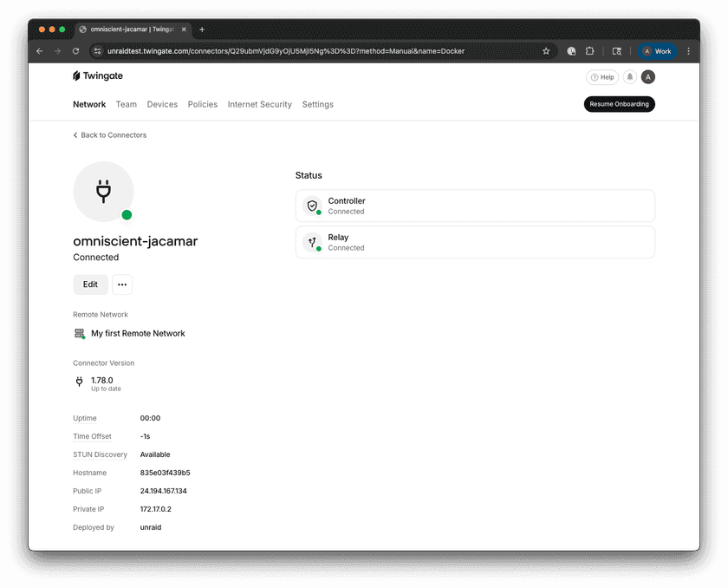Screen dimensions: 728x588
Task: Click the Relay status icon
Action: click(x=312, y=243)
